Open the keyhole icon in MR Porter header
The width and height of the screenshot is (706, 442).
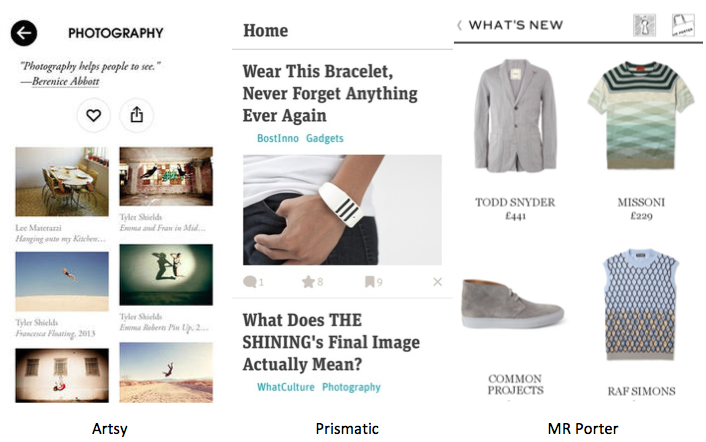(644, 26)
